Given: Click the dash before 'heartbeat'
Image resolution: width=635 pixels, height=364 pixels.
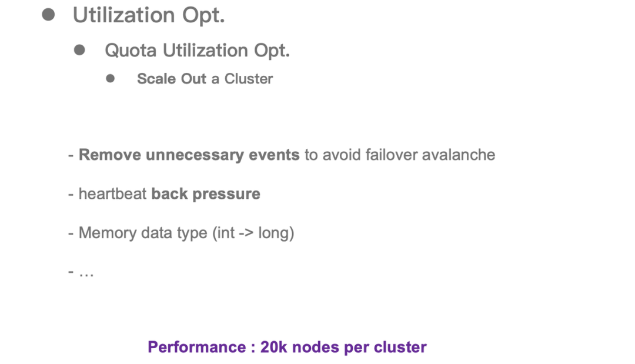Looking at the screenshot, I should click(71, 195).
